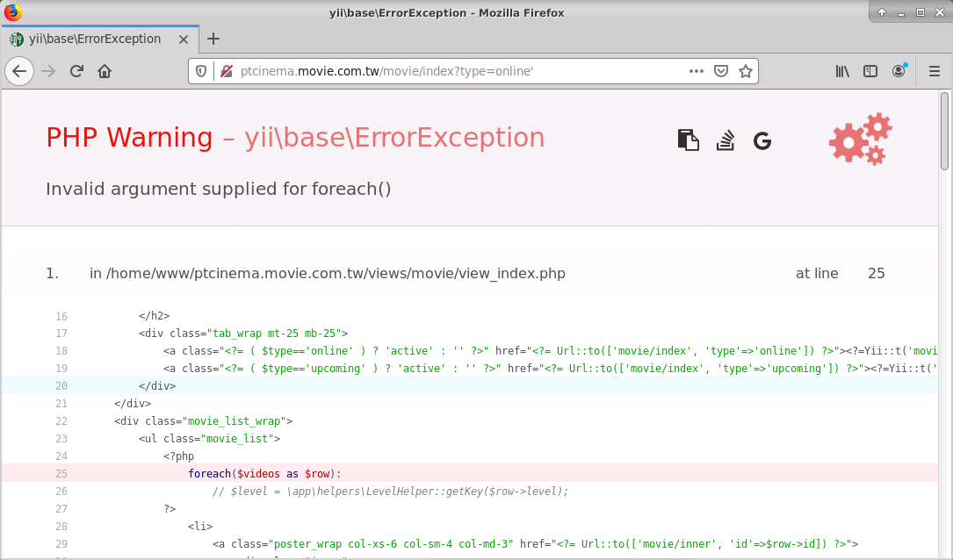
Task: Click the Firefox logo in title bar
Action: point(13,12)
